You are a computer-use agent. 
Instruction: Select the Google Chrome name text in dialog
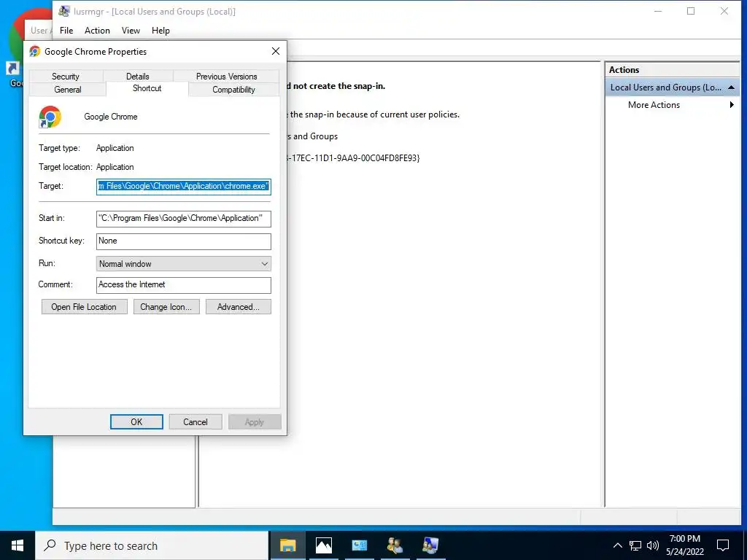click(111, 117)
